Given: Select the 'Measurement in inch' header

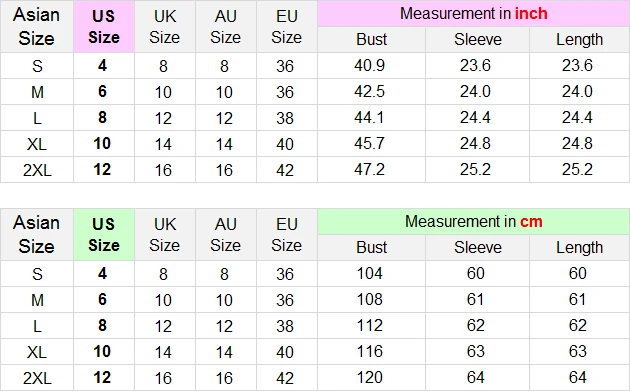Looking at the screenshot, I should tap(473, 14).
